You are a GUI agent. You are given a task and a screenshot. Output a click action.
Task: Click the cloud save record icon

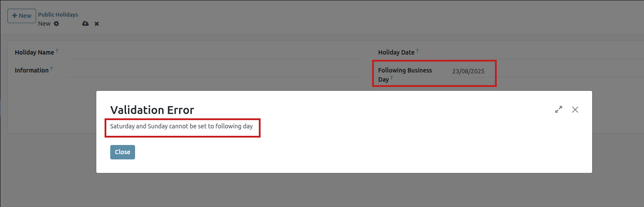tap(85, 24)
